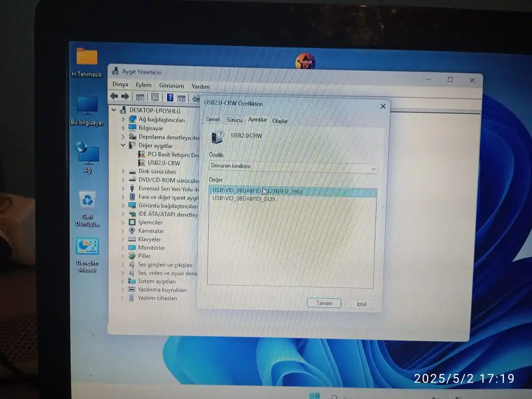Click the Klavyeler keyboard icon
Viewport: 532px width, 399px height.
(x=132, y=239)
